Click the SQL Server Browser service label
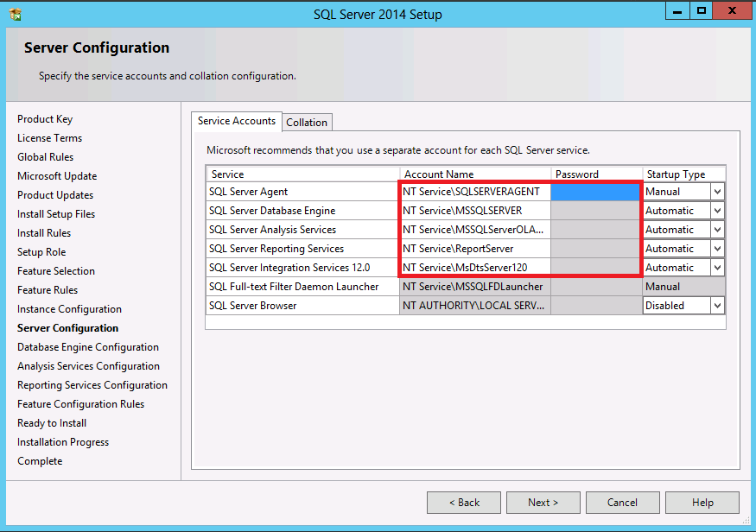This screenshot has height=532, width=756. (x=252, y=306)
